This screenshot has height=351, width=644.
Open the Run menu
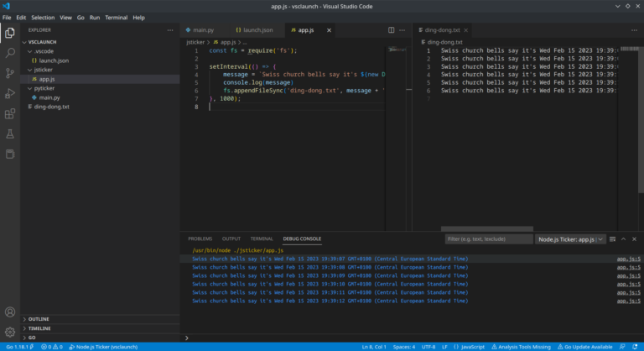tap(95, 18)
